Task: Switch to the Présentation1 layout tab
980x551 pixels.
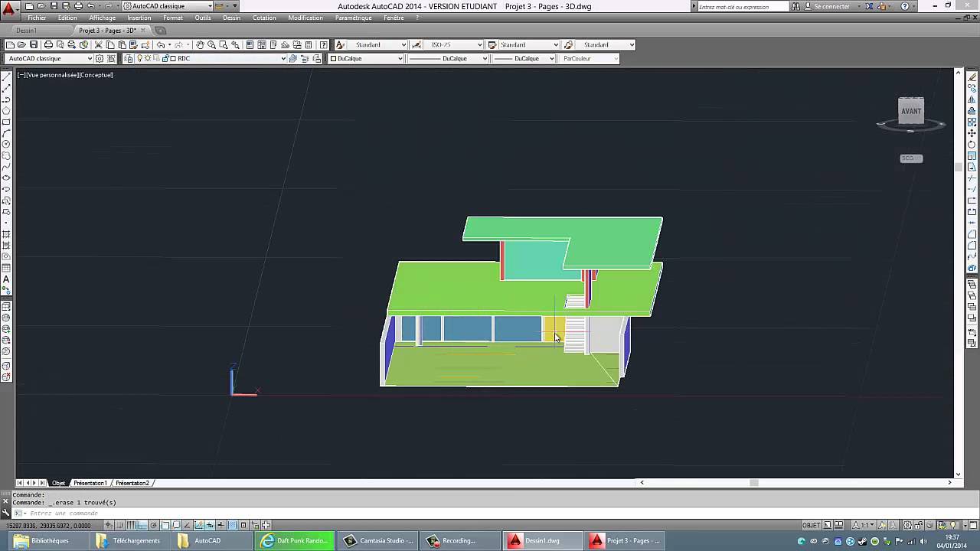Action: point(90,483)
